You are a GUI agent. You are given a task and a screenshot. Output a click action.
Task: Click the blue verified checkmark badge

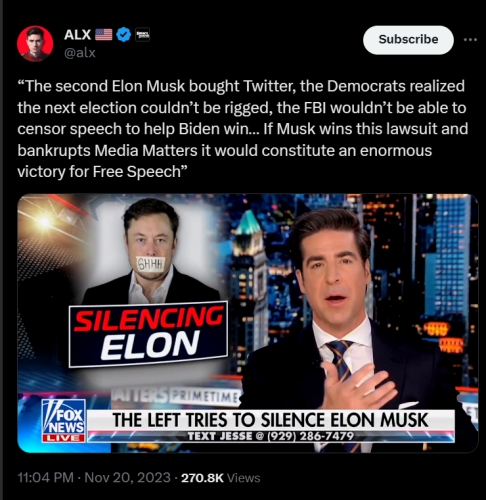tap(124, 35)
